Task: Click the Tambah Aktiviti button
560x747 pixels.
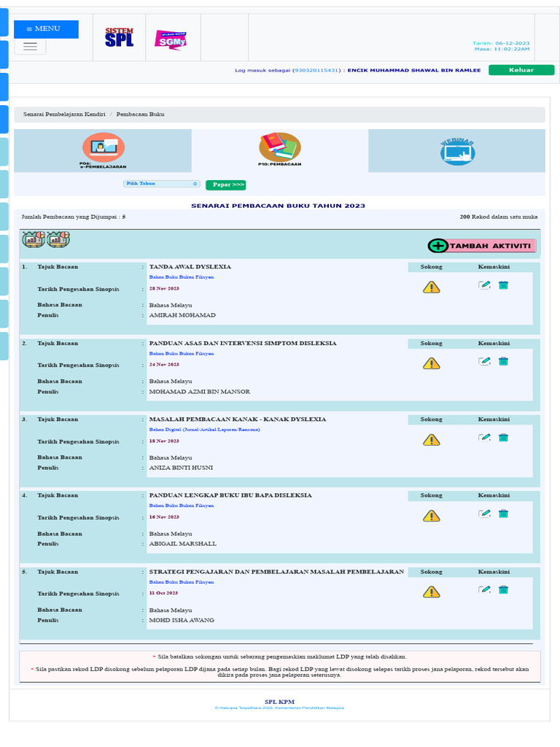Action: coord(482,246)
